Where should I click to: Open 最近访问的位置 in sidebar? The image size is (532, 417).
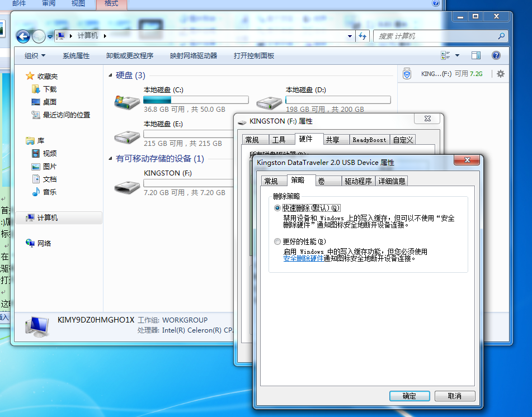67,115
